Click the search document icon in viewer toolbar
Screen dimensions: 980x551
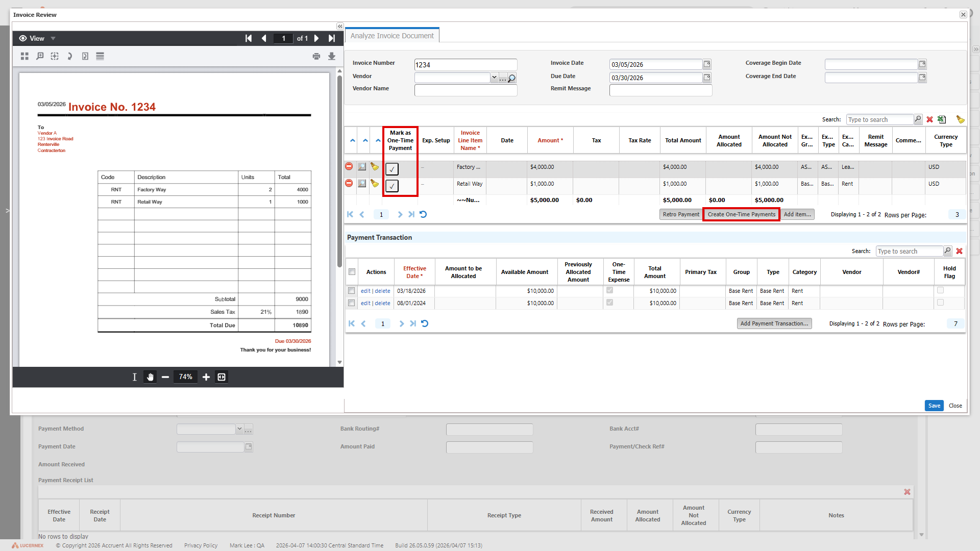pos(40,56)
